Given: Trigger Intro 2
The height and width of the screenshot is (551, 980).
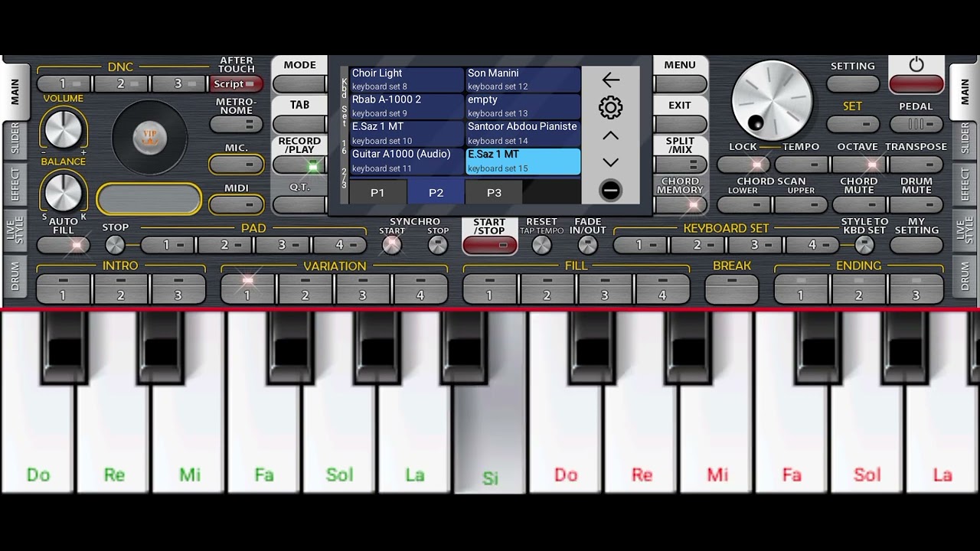Looking at the screenshot, I should (121, 289).
